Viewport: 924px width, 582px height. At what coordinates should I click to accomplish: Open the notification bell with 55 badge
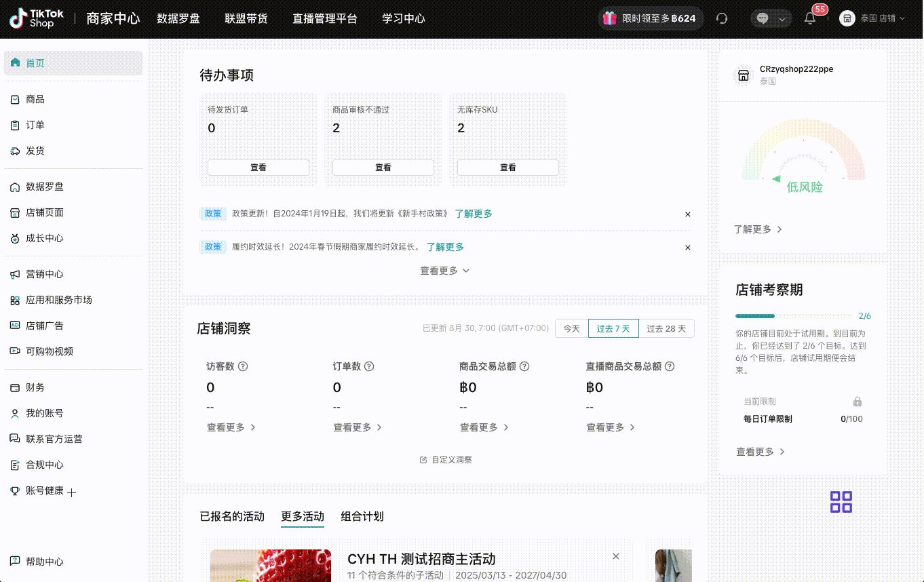[x=810, y=18]
